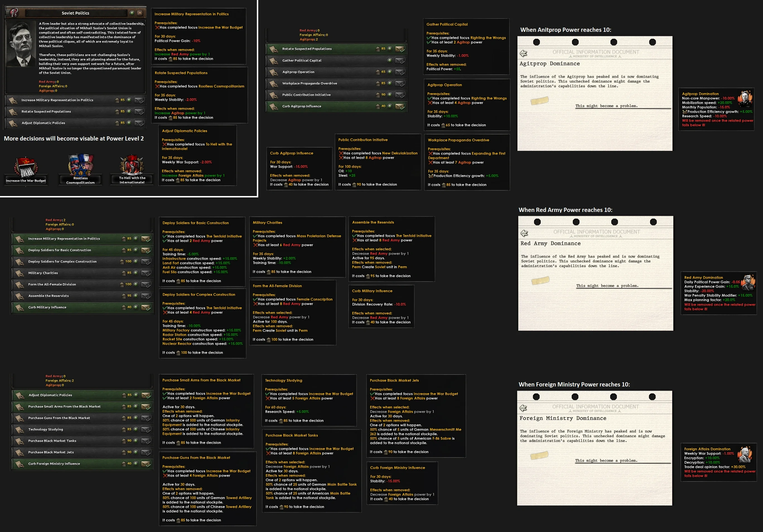Screen dimensions: 763x532
Task: Click envelope icon for Curb Foreign Ministry Influence
Action: pyautogui.click(x=146, y=464)
